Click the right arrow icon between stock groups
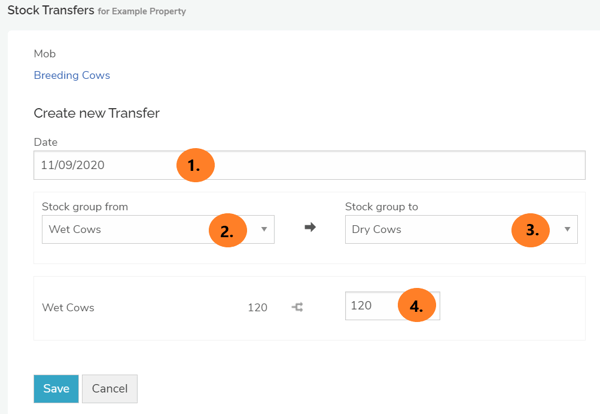Viewport: 600px width, 414px height. 310,228
